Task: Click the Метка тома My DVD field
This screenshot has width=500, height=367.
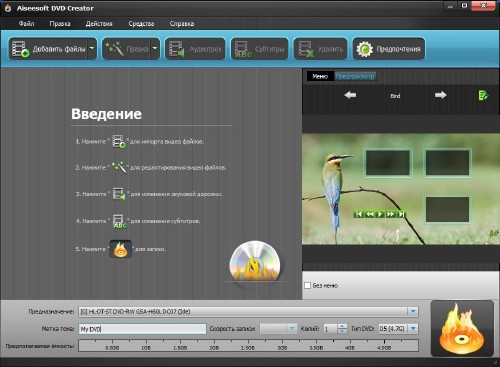Action: [x=142, y=329]
